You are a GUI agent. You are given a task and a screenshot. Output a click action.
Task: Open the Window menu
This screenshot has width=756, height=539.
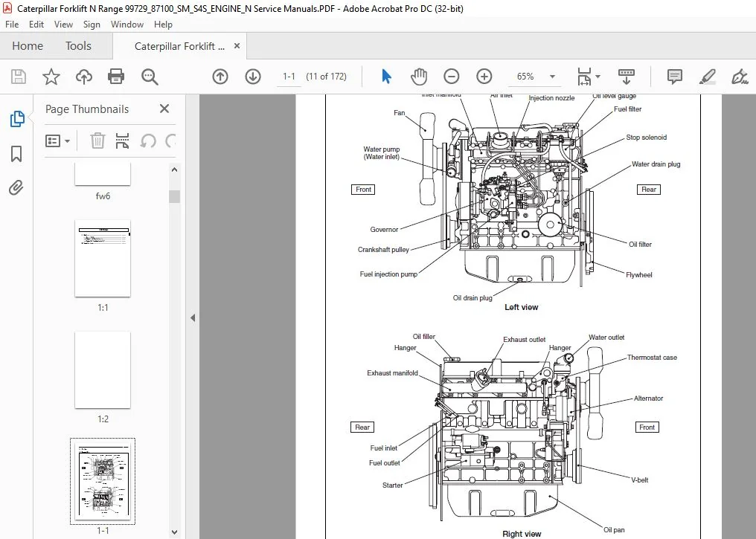coord(126,25)
